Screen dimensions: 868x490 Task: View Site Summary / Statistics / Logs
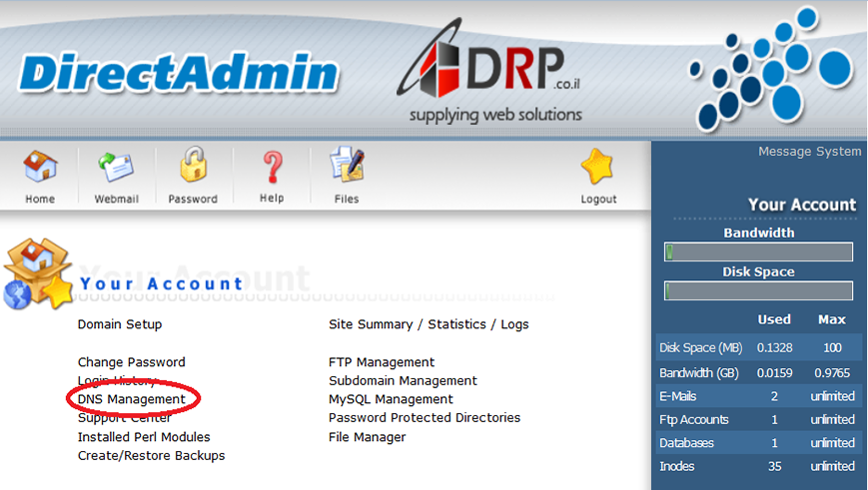[429, 324]
